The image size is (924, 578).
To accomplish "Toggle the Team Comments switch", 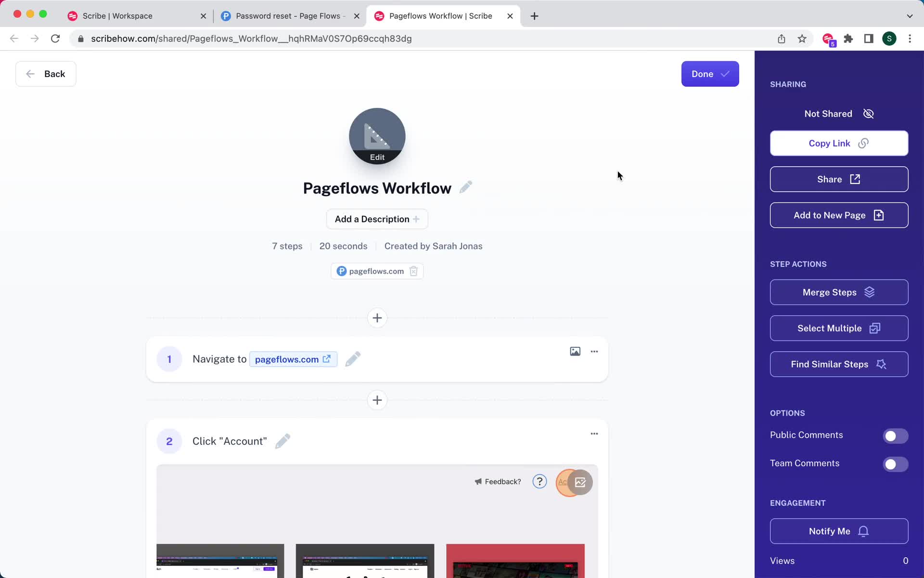I will pos(896,463).
